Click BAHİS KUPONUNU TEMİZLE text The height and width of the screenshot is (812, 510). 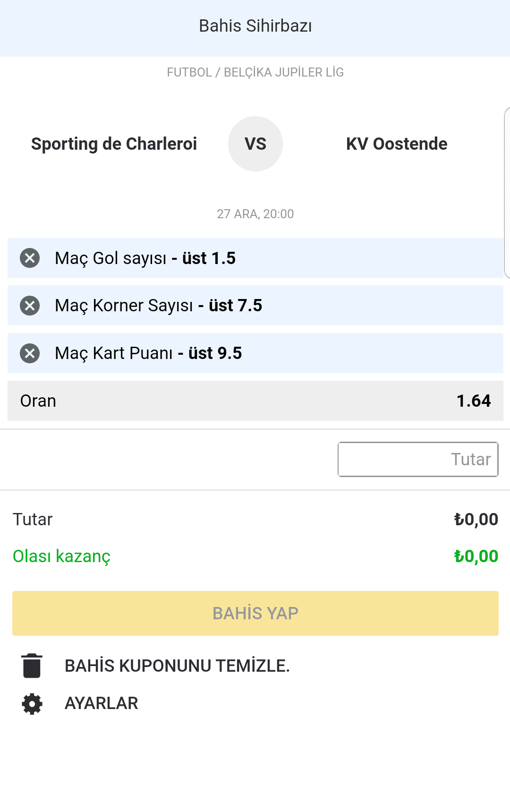[177, 666]
